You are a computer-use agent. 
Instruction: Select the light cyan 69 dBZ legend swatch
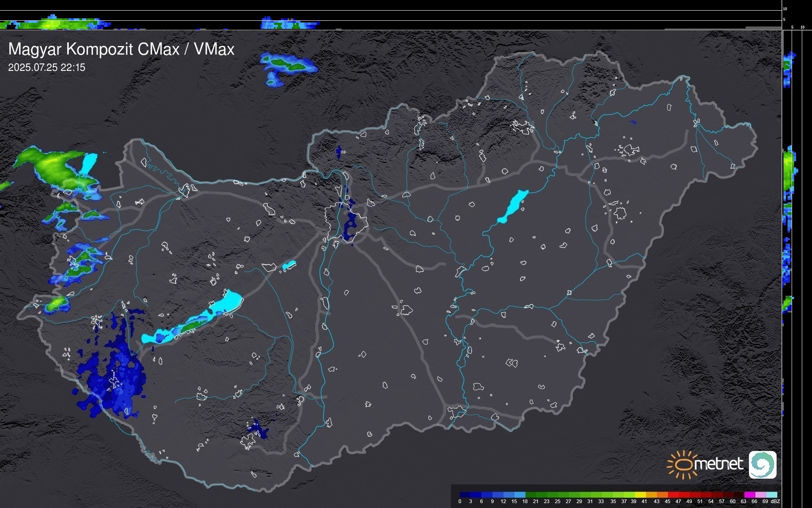point(771,495)
